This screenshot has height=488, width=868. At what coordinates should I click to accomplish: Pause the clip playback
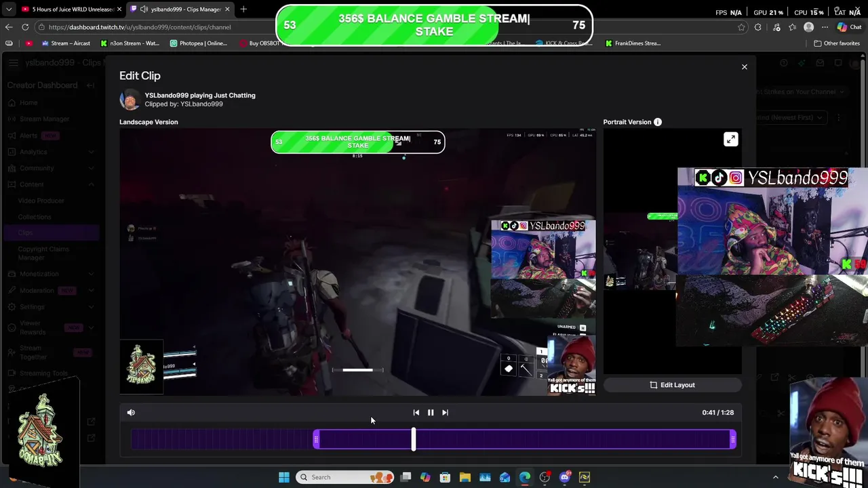pyautogui.click(x=431, y=412)
